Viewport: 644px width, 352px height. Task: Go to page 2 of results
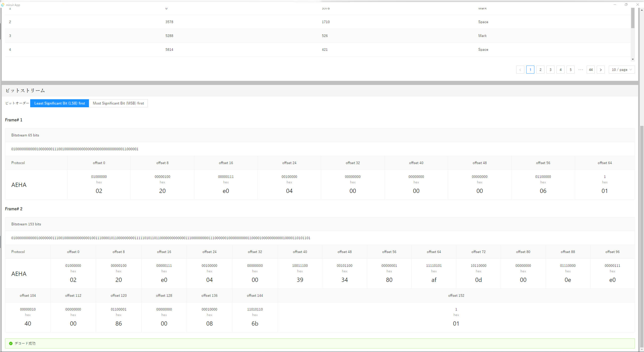point(540,70)
